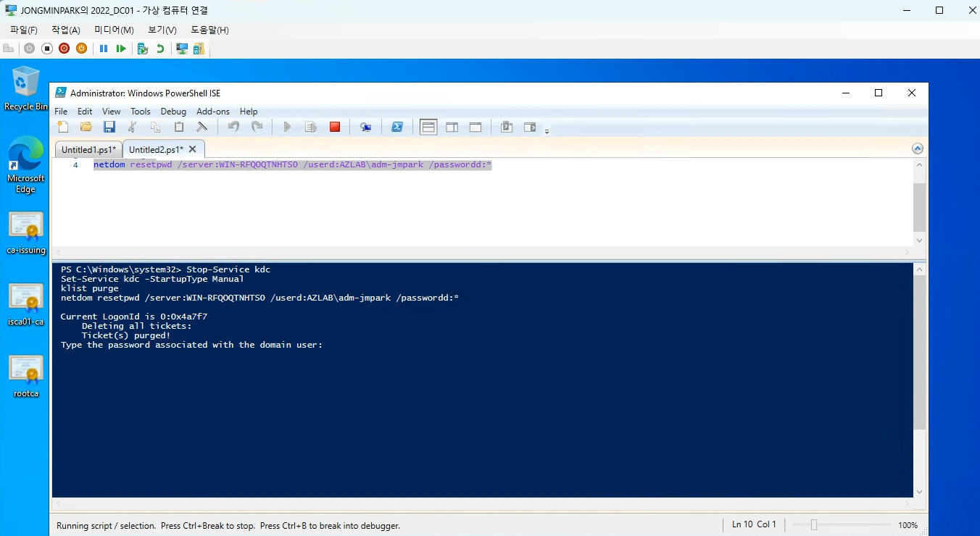
Task: Open the Debug menu
Action: pos(173,112)
